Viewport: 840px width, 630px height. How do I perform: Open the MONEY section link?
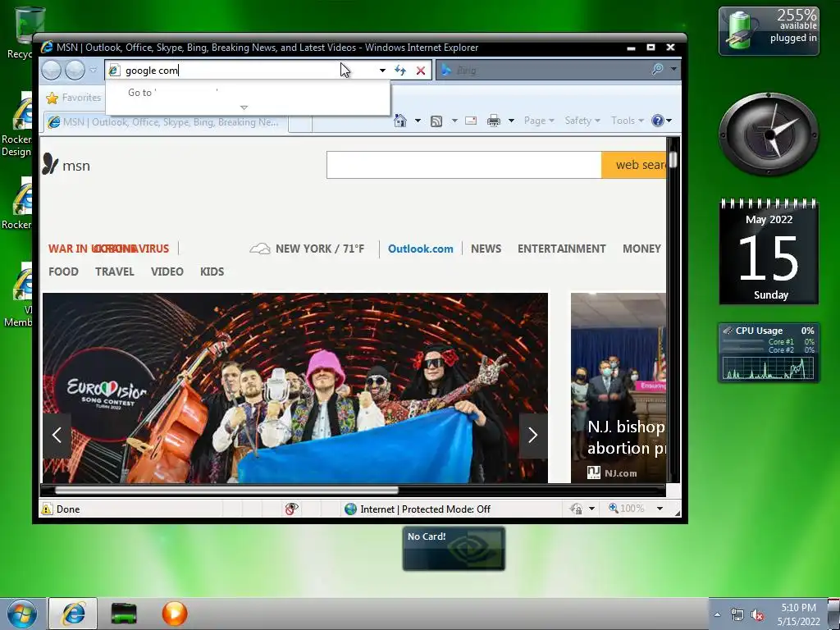click(641, 249)
